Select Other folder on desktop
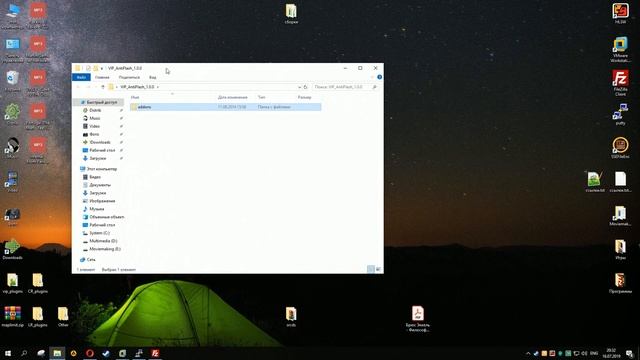This screenshot has height=360, width=640. pos(63,317)
